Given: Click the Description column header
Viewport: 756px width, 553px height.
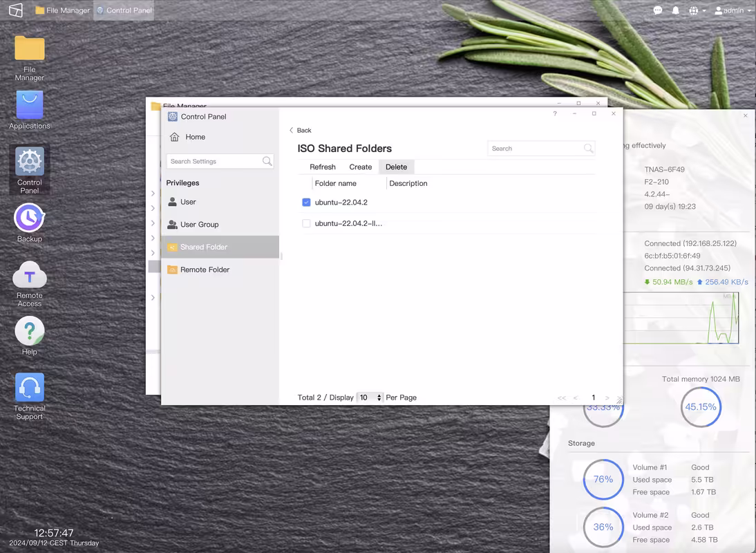Looking at the screenshot, I should pyautogui.click(x=408, y=183).
